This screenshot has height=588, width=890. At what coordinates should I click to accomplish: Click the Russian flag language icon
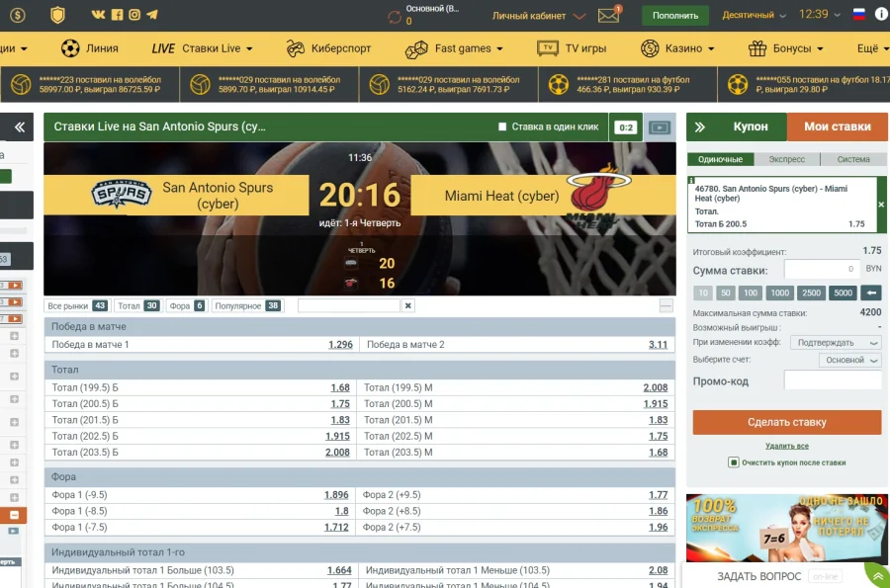click(x=858, y=15)
